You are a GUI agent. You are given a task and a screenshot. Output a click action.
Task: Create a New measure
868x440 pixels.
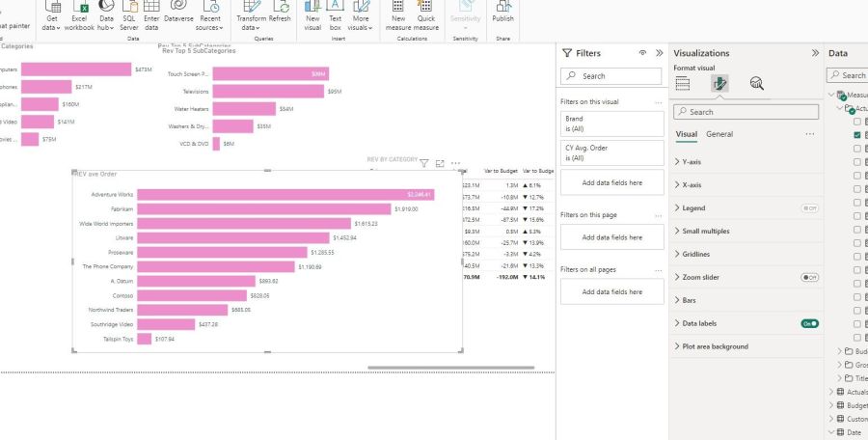coord(398,15)
